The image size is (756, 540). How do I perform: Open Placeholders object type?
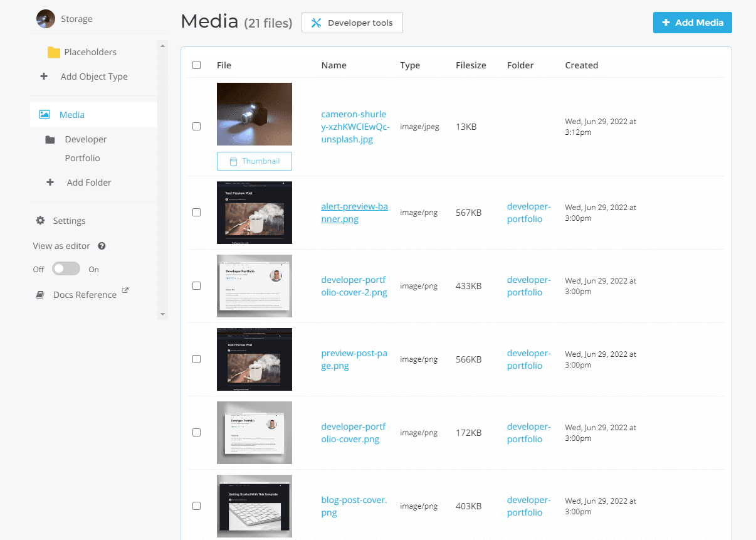pyautogui.click(x=90, y=52)
